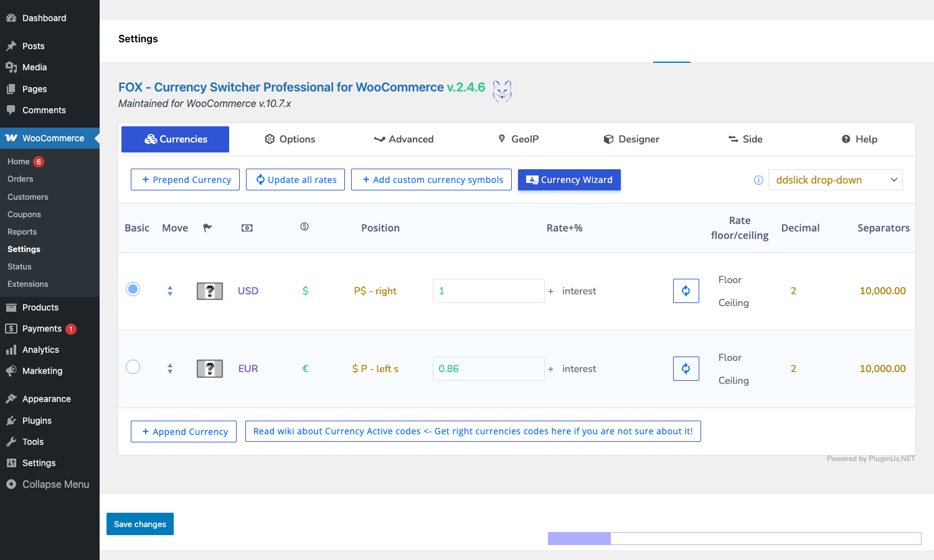Click the Analytics bar chart icon
This screenshot has height=560, width=934.
tap(11, 350)
